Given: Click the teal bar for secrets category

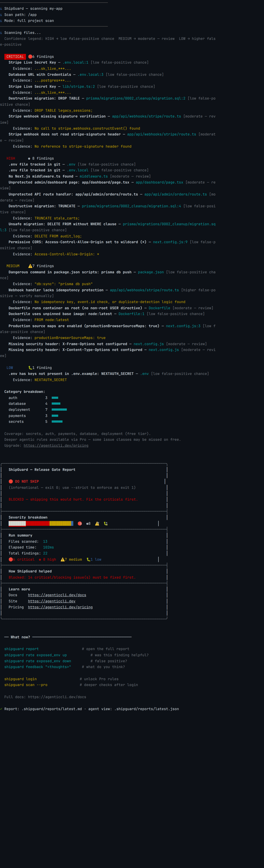Looking at the screenshot, I should click(57, 422).
